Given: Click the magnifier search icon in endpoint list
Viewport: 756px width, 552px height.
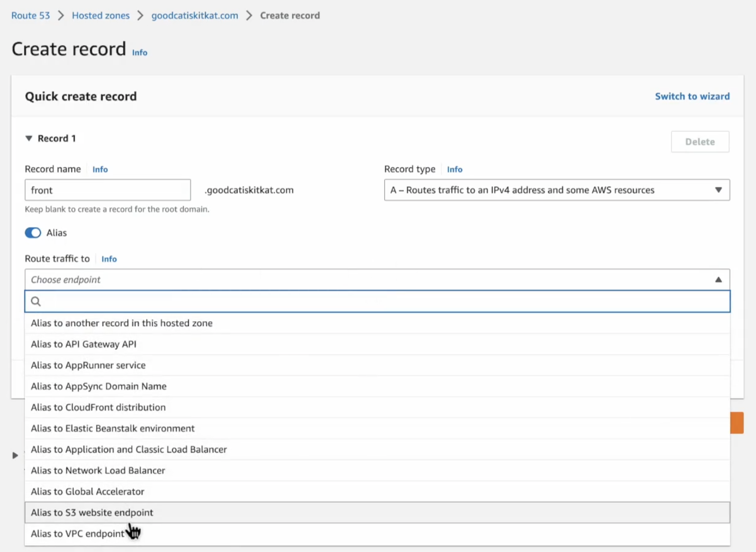Looking at the screenshot, I should (x=36, y=301).
